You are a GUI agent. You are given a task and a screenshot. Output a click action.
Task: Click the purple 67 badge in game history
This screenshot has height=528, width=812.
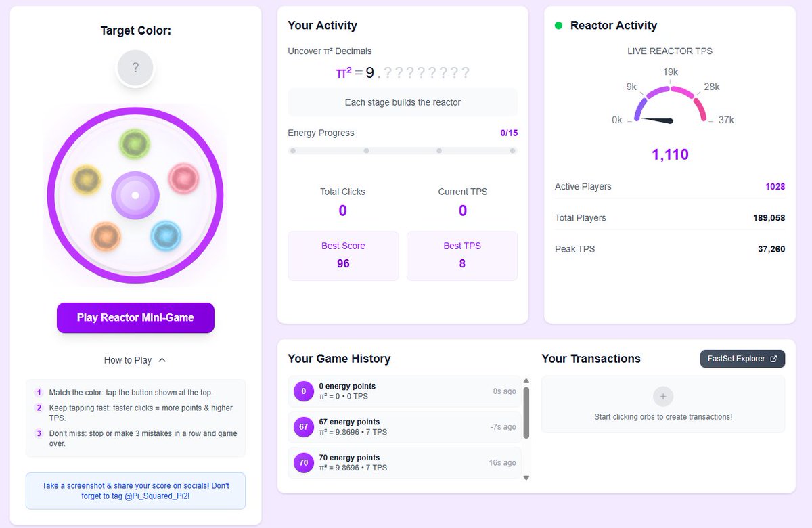(304, 427)
